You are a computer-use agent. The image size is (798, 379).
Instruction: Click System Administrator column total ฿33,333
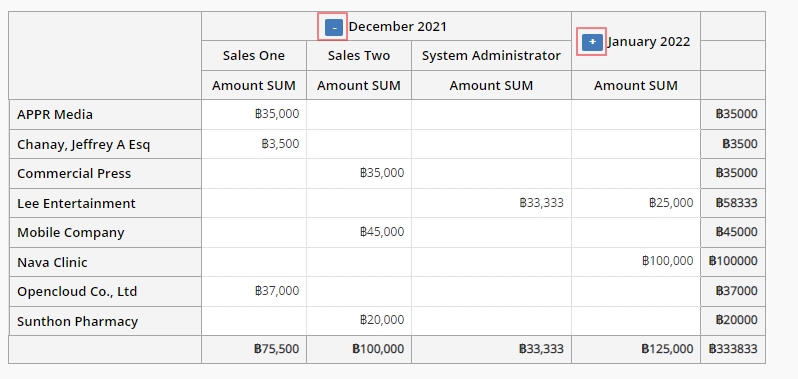coord(491,349)
